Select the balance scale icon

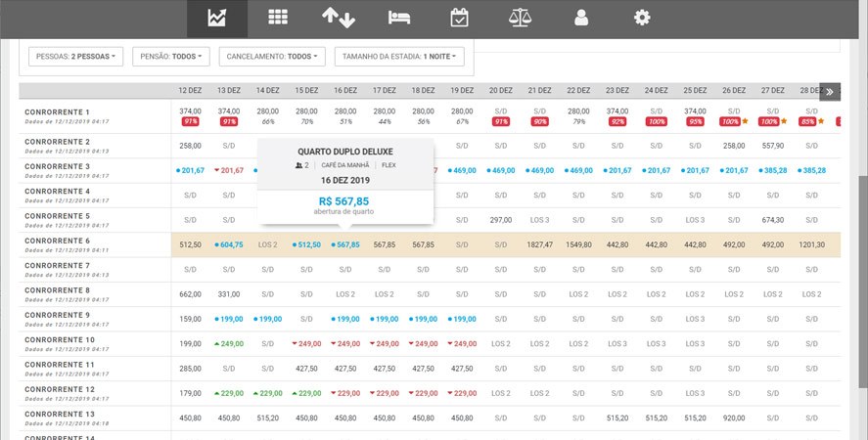point(520,18)
